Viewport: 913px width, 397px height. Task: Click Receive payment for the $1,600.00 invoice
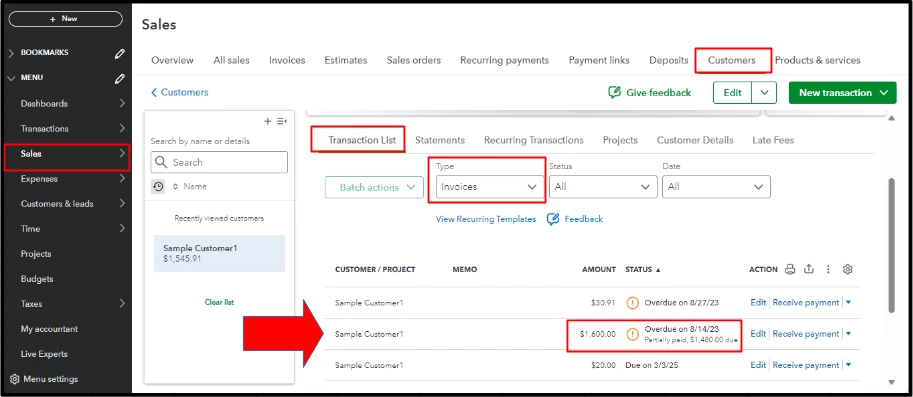coord(806,334)
